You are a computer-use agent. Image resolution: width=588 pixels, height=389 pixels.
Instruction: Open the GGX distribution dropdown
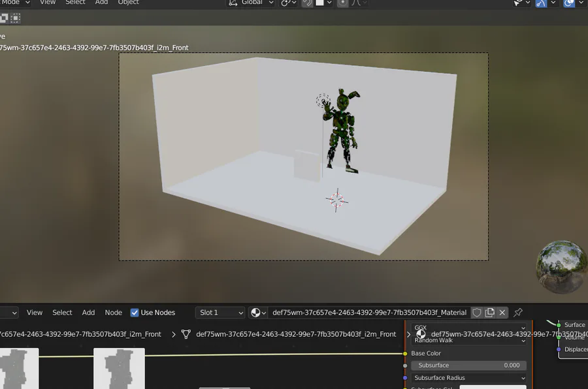coord(468,328)
